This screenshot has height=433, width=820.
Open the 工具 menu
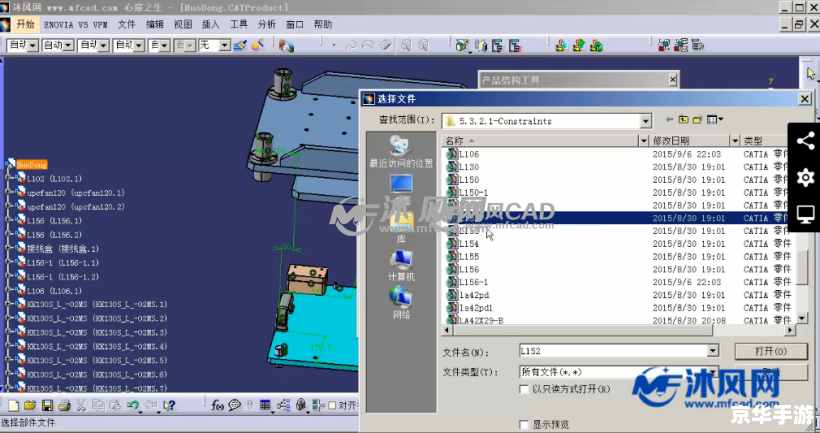238,25
